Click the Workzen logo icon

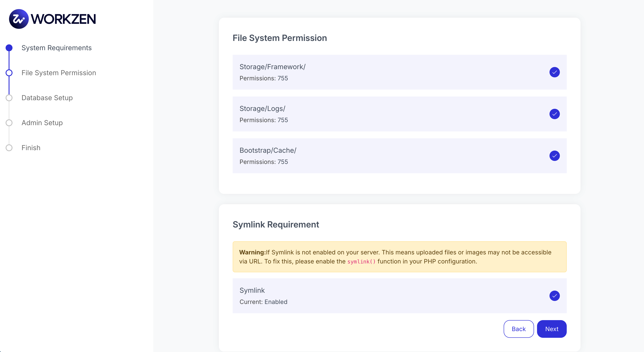click(19, 19)
